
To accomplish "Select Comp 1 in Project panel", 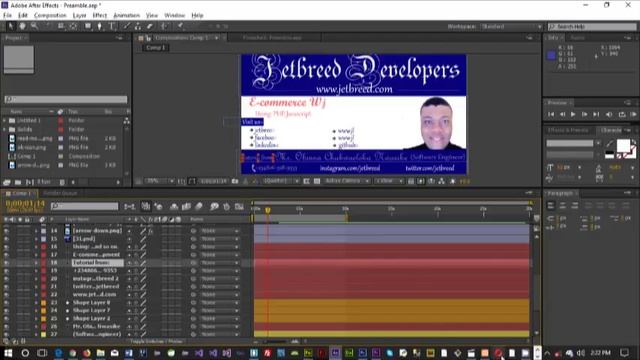I will [x=27, y=156].
